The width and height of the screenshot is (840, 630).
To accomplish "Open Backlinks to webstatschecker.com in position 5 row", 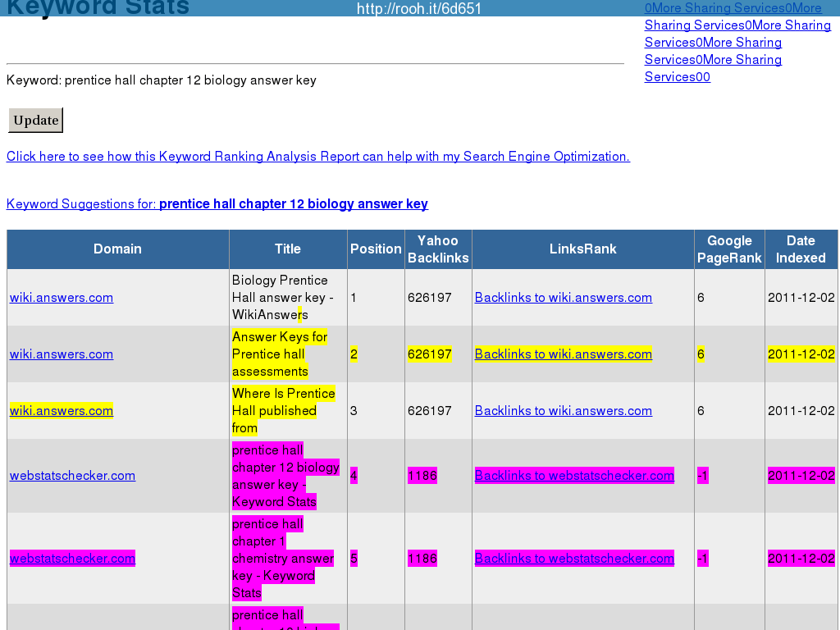I will pyautogui.click(x=574, y=559).
